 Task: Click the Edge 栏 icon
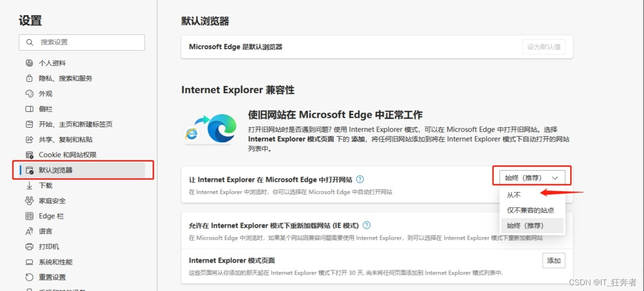coord(30,216)
